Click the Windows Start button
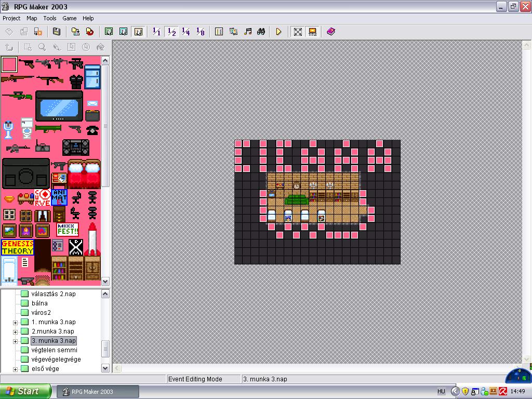532x399 pixels. coord(25,391)
